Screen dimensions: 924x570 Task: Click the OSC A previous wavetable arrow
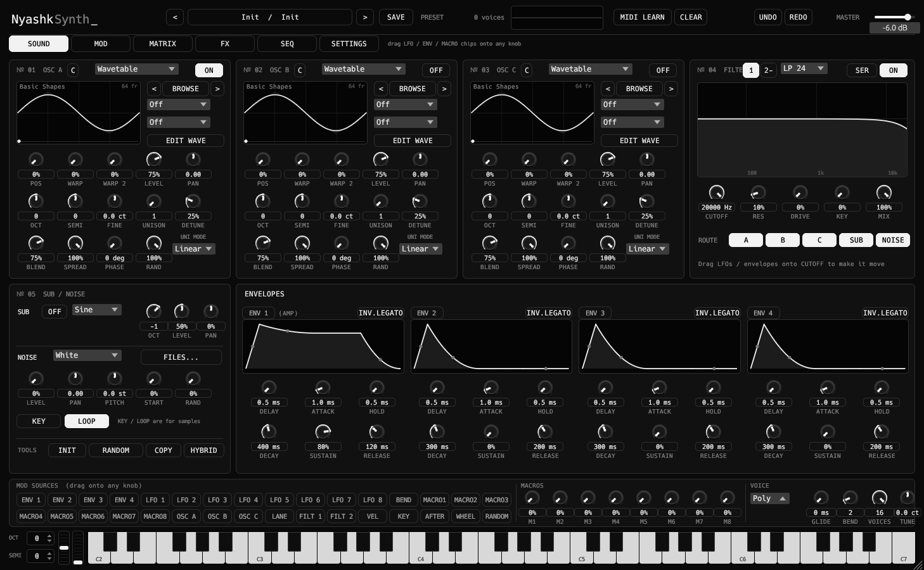[154, 89]
